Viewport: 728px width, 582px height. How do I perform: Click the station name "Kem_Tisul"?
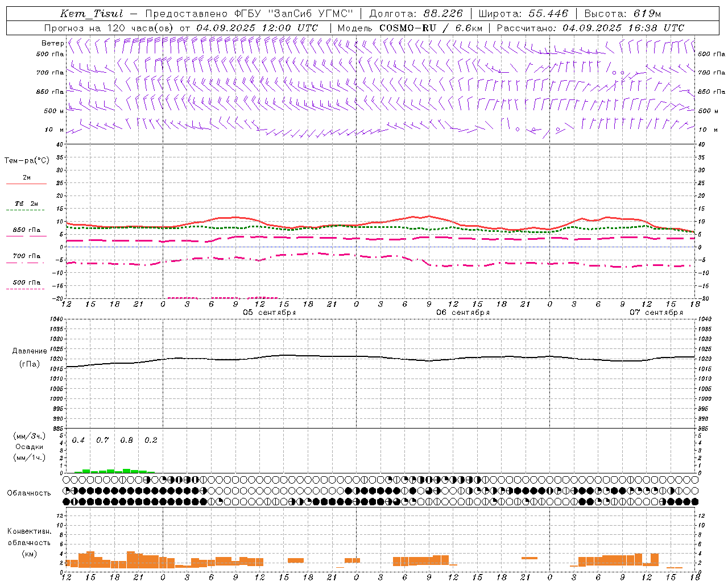[92, 14]
